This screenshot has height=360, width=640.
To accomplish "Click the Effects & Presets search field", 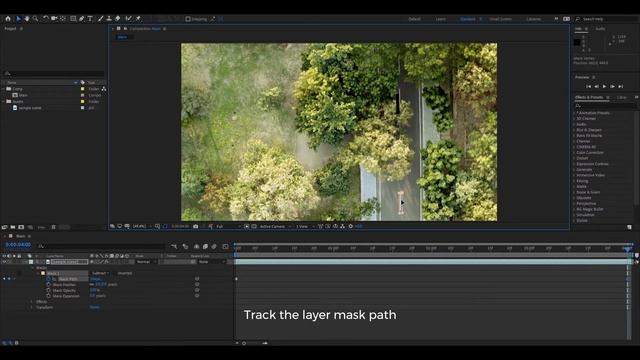I will 605,106.
